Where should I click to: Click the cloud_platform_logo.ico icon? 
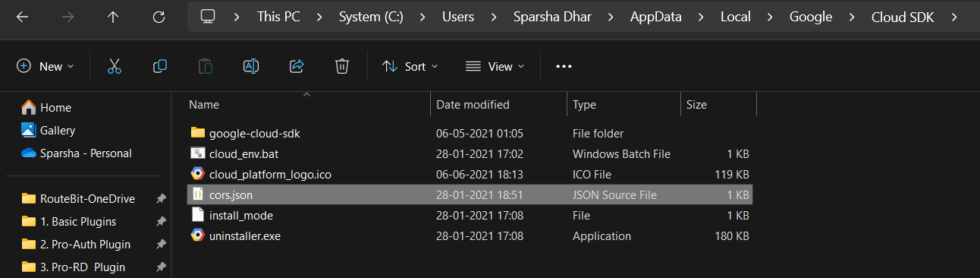click(198, 174)
